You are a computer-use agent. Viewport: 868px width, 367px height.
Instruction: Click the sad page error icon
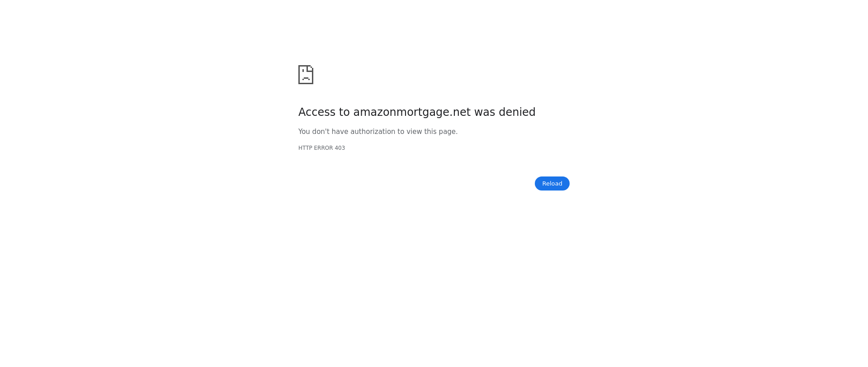coord(306,75)
